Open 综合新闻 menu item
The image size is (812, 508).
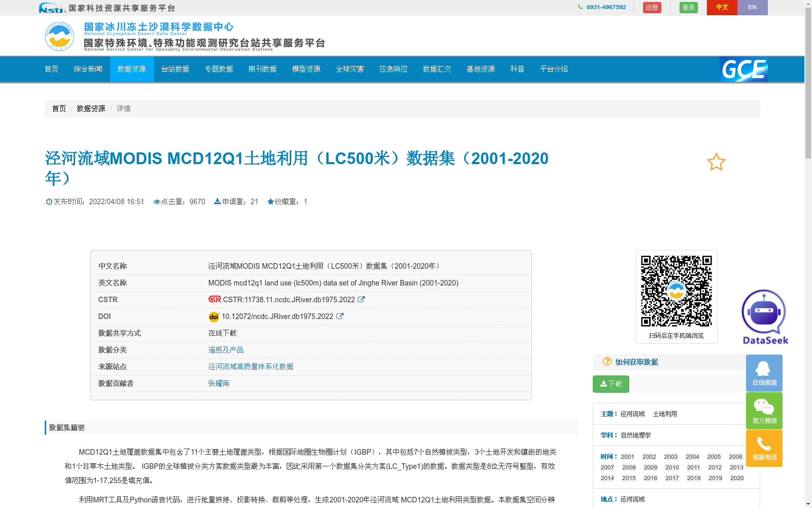88,69
